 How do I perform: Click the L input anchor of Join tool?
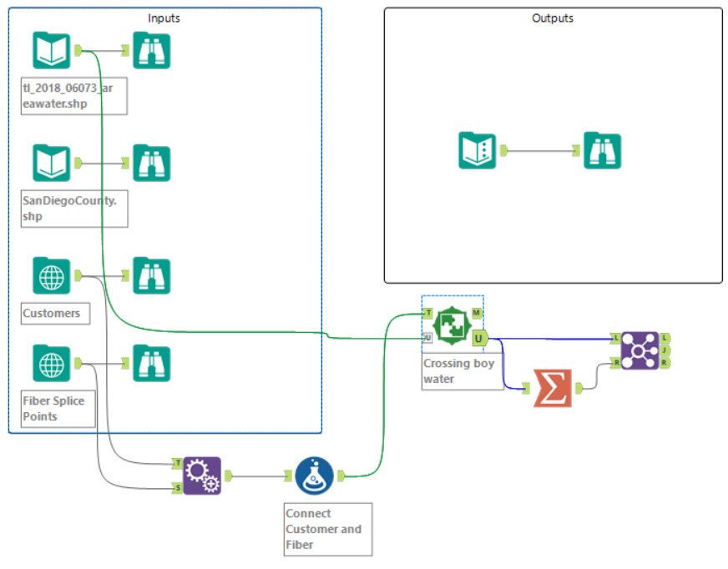pyautogui.click(x=615, y=338)
